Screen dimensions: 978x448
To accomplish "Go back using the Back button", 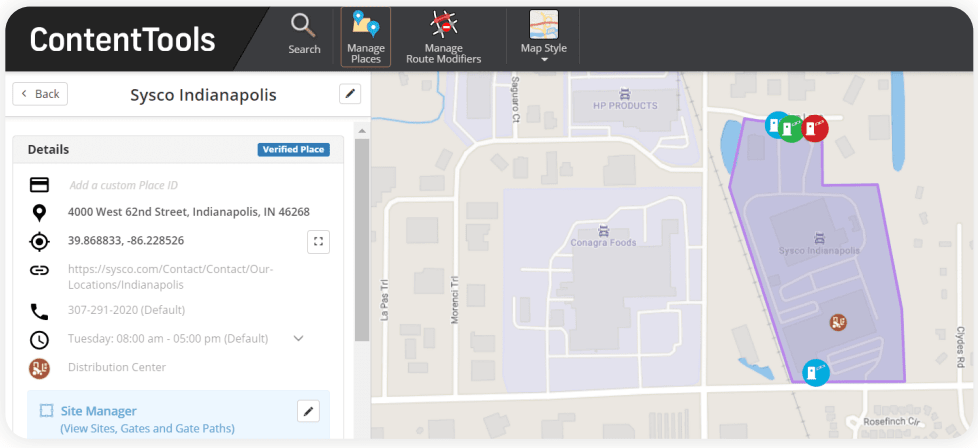I will click(40, 94).
